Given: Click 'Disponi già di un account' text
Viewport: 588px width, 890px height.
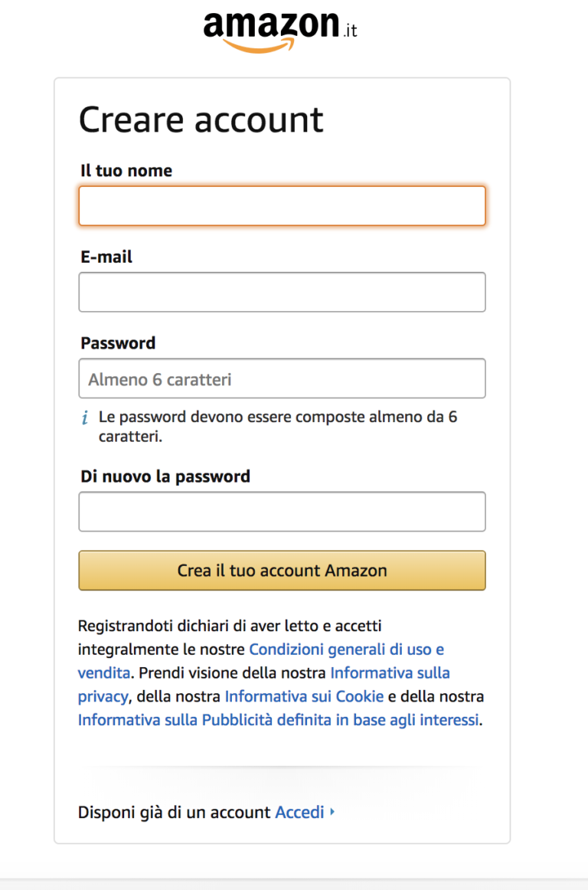Looking at the screenshot, I should tap(175, 812).
